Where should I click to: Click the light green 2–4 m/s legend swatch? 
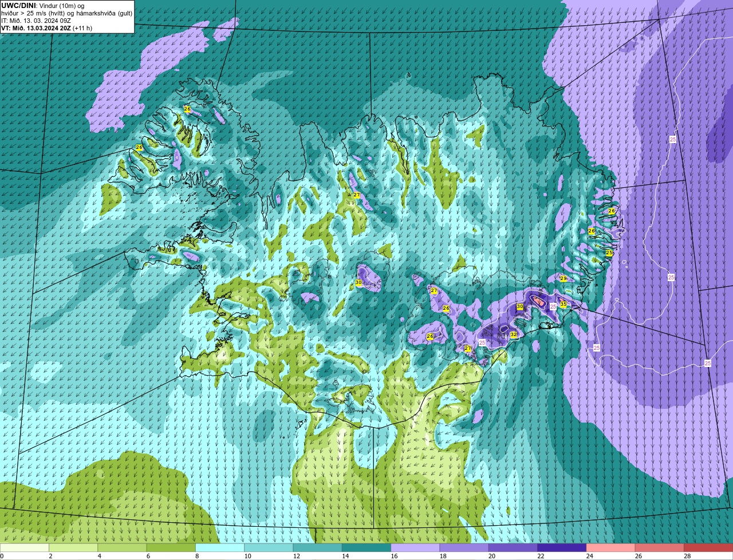pyautogui.click(x=73, y=547)
